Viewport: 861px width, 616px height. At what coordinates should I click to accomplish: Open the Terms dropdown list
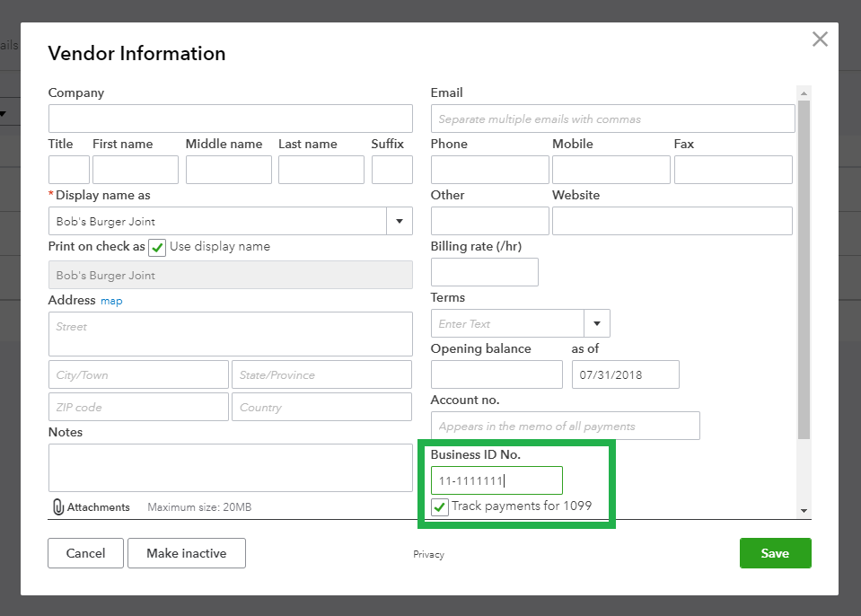click(x=597, y=323)
